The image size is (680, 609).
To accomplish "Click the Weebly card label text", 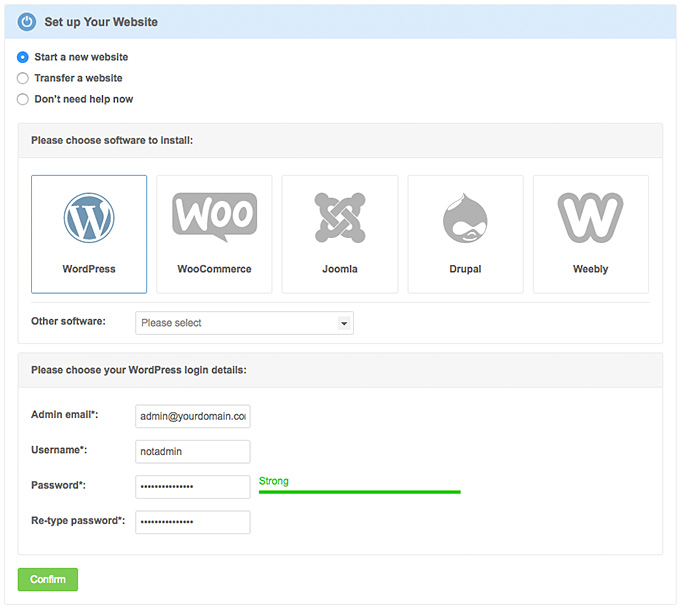I will click(x=591, y=269).
